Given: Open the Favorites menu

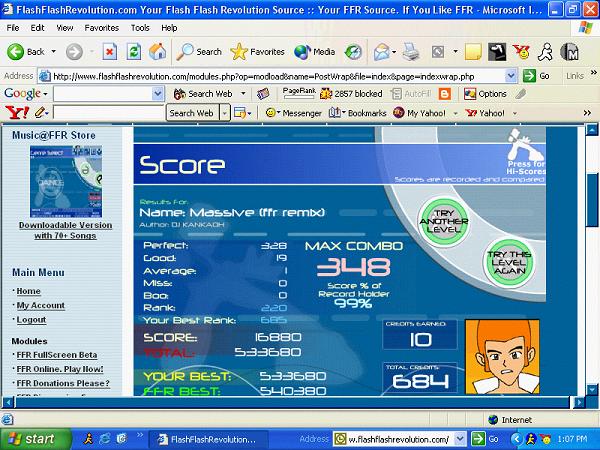Looking at the screenshot, I should [x=101, y=28].
